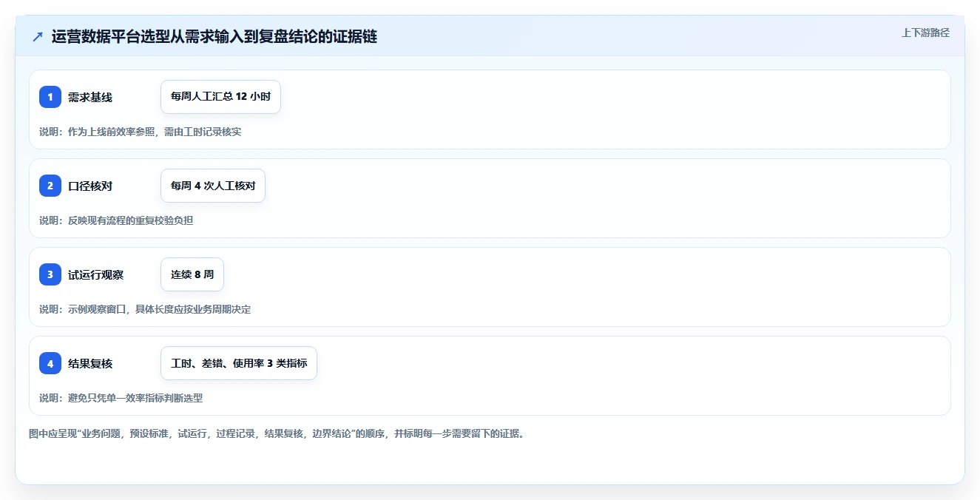980x500 pixels.
Task: Select the 结果复核 step title
Action: pos(90,363)
